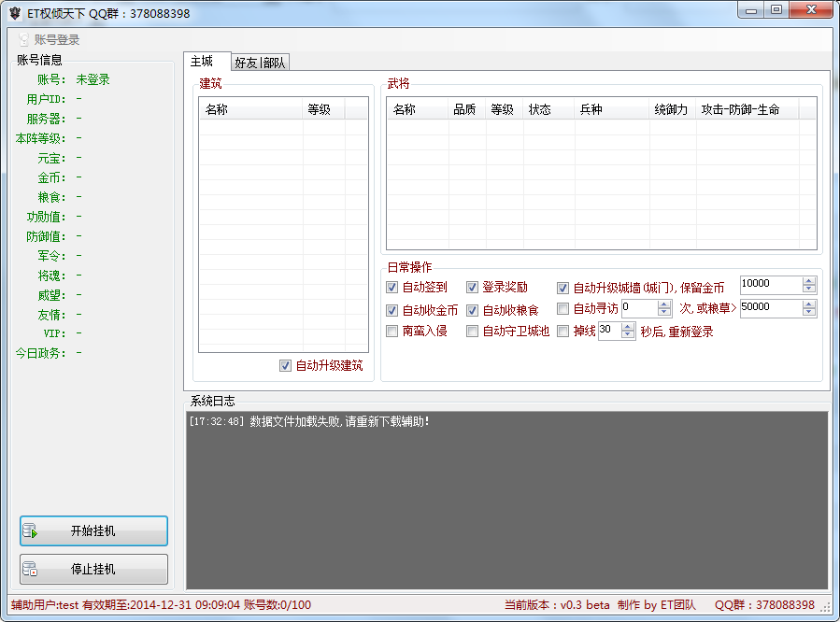
Task: Uncheck the 自动签到 auto sign-in option
Action: 392,288
